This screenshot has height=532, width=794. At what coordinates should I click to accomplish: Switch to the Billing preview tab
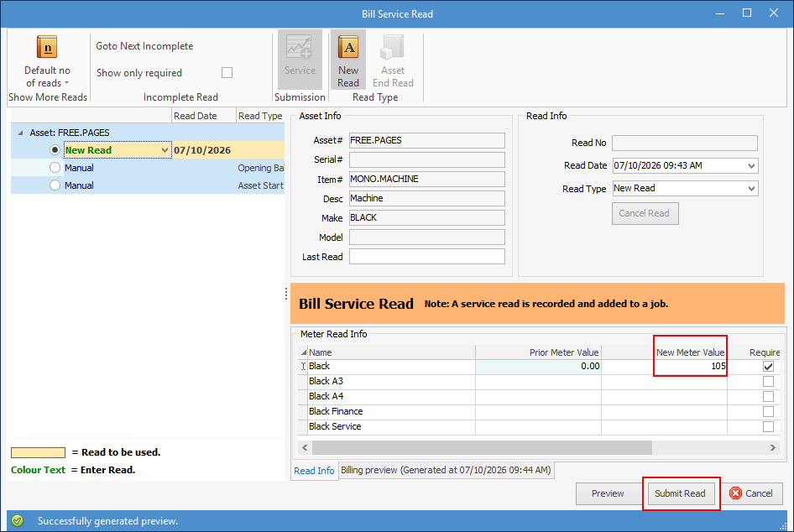point(446,470)
